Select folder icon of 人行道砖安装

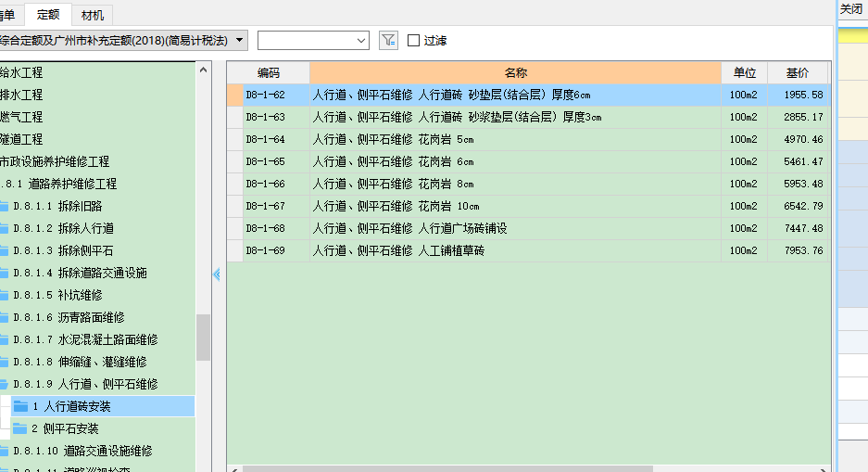pyautogui.click(x=20, y=406)
